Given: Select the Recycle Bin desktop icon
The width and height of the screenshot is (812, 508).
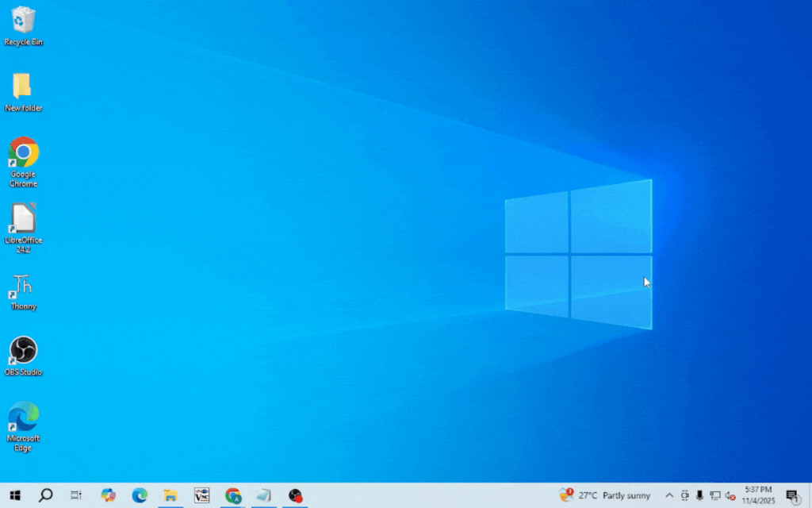Looking at the screenshot, I should tap(23, 21).
